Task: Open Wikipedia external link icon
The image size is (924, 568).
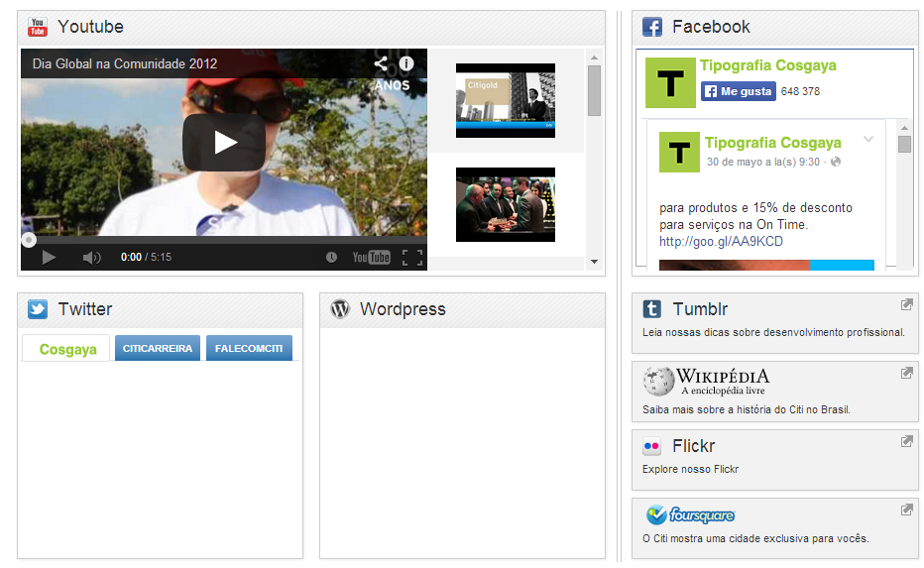Action: pyautogui.click(x=906, y=374)
